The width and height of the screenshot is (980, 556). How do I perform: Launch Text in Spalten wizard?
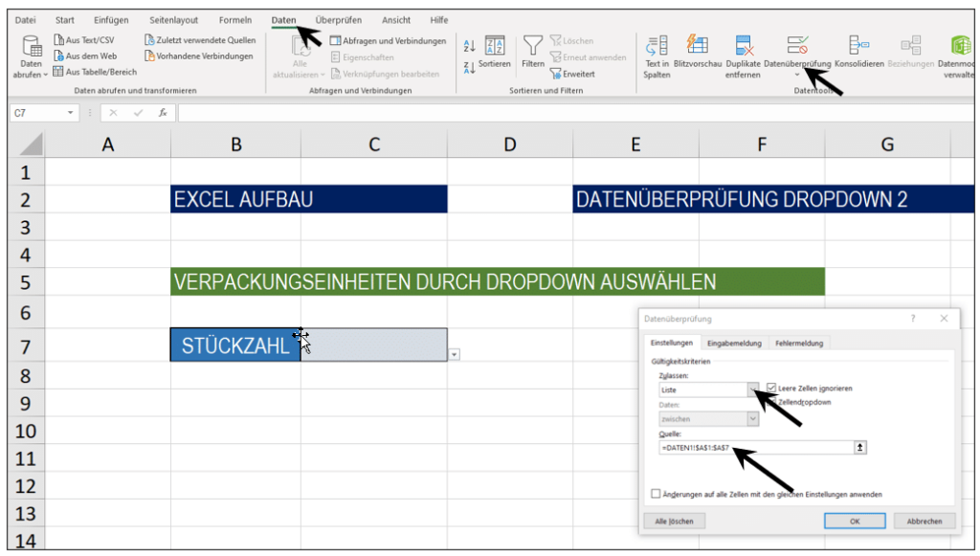[657, 56]
